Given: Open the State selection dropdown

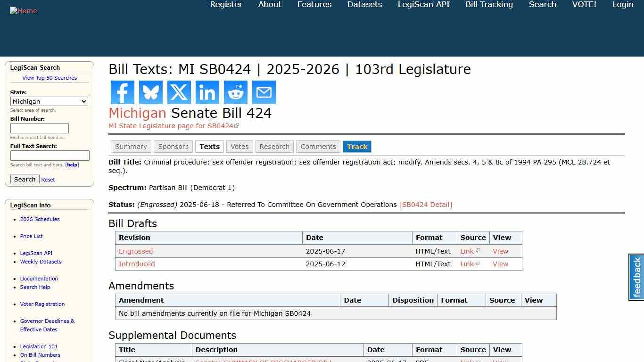Looking at the screenshot, I should pyautogui.click(x=49, y=101).
